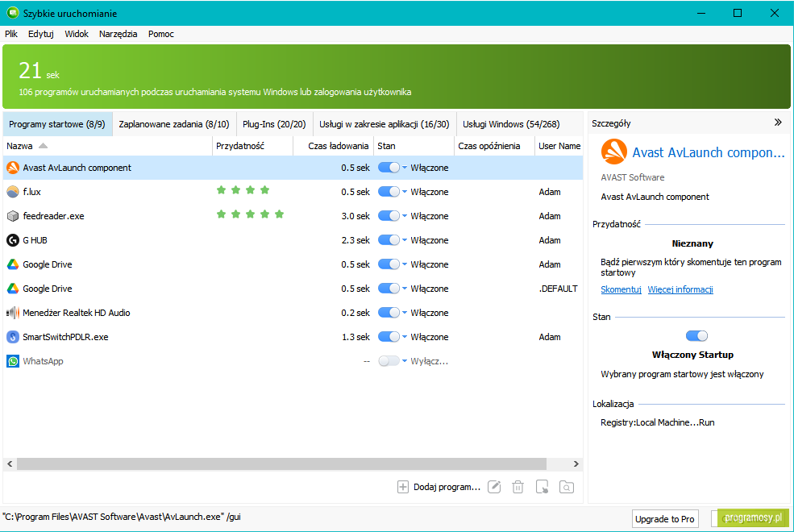Viewport: 794px width, 532px height.
Task: Click the horizontal scrollbar thumb
Action: click(281, 463)
